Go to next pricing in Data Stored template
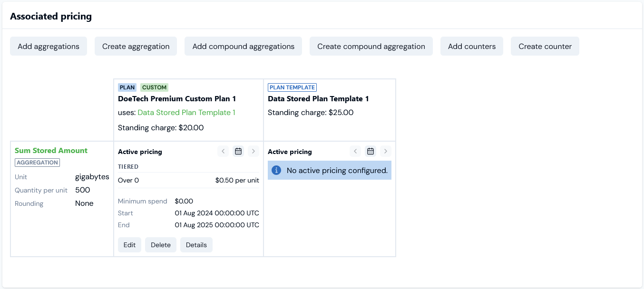This screenshot has height=289, width=644. (x=386, y=151)
